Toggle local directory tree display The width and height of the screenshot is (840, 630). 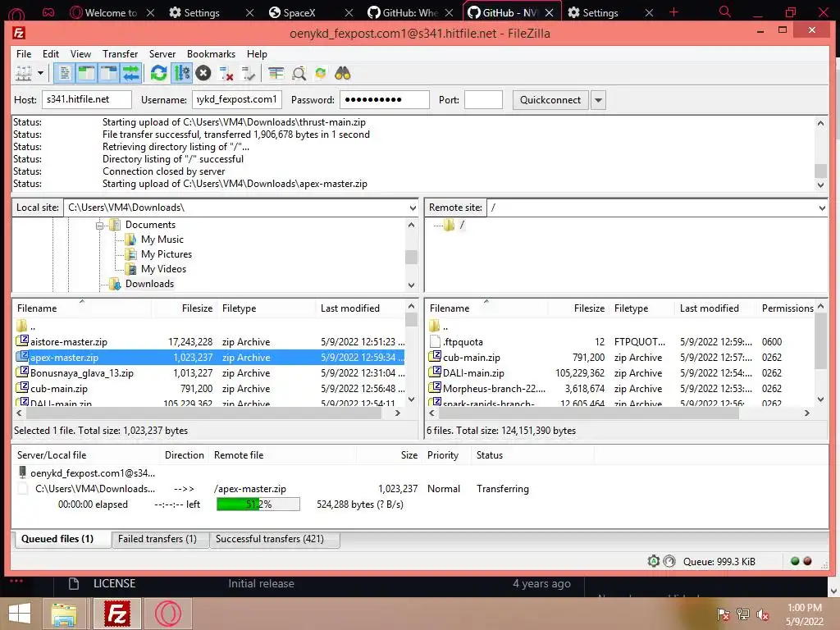[86, 73]
